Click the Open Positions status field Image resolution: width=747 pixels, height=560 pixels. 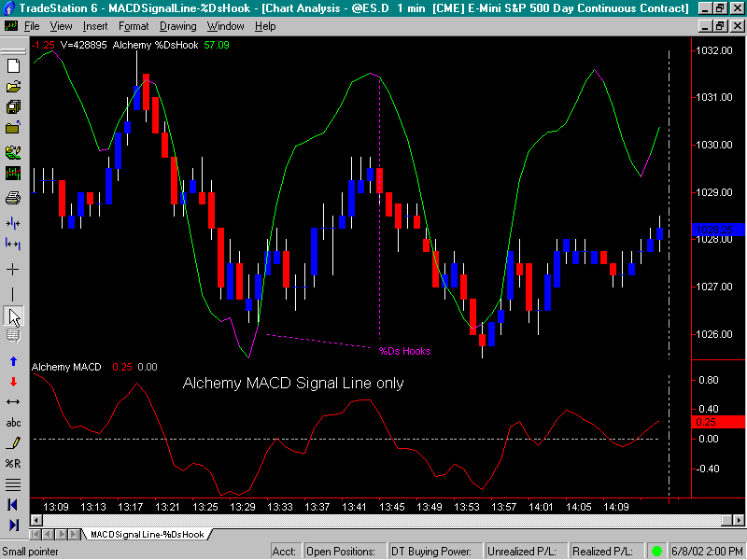pos(345,552)
